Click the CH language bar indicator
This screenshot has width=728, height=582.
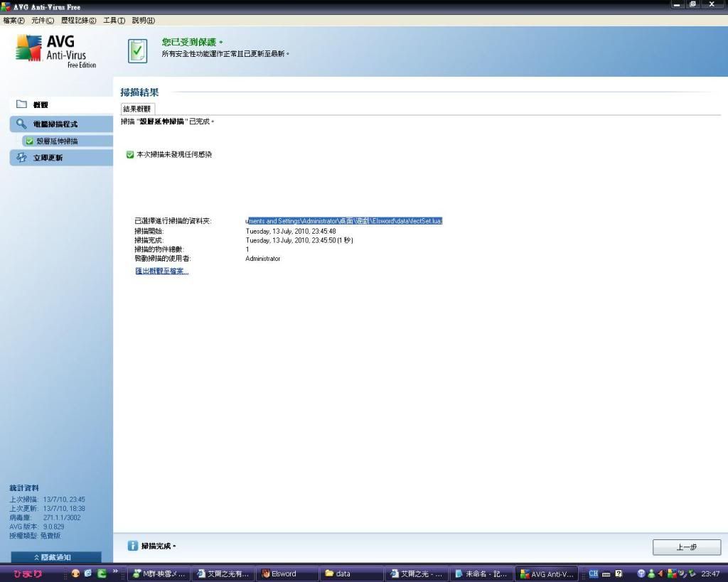point(594,573)
